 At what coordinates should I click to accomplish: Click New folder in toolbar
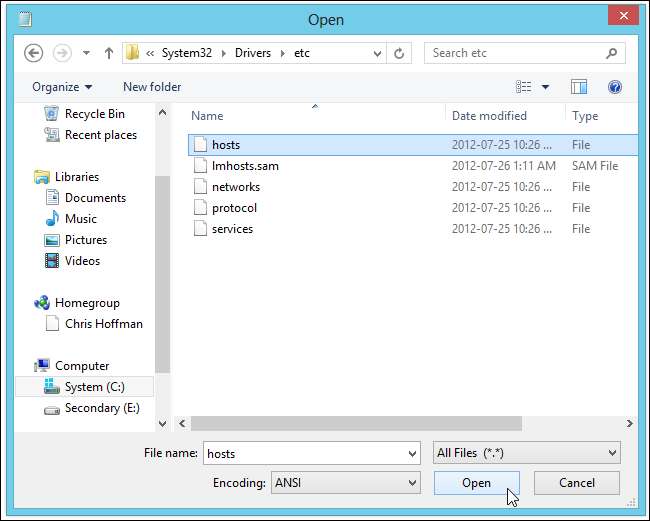[152, 87]
